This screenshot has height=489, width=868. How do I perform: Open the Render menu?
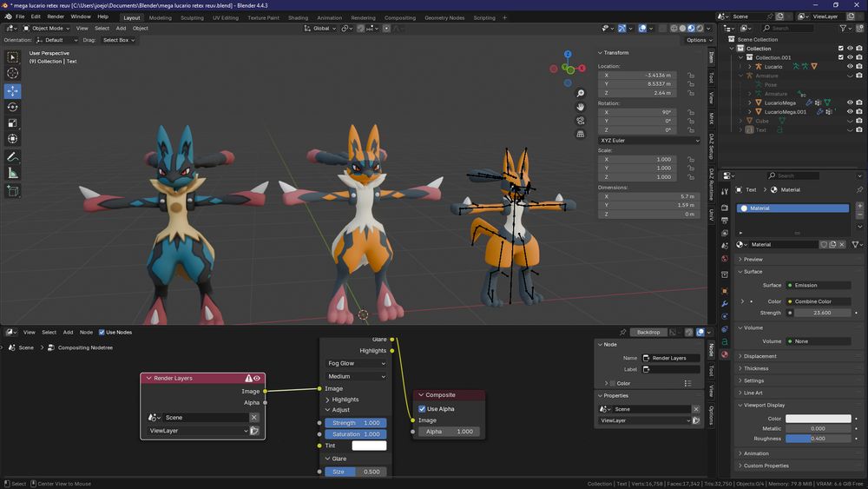tap(56, 17)
